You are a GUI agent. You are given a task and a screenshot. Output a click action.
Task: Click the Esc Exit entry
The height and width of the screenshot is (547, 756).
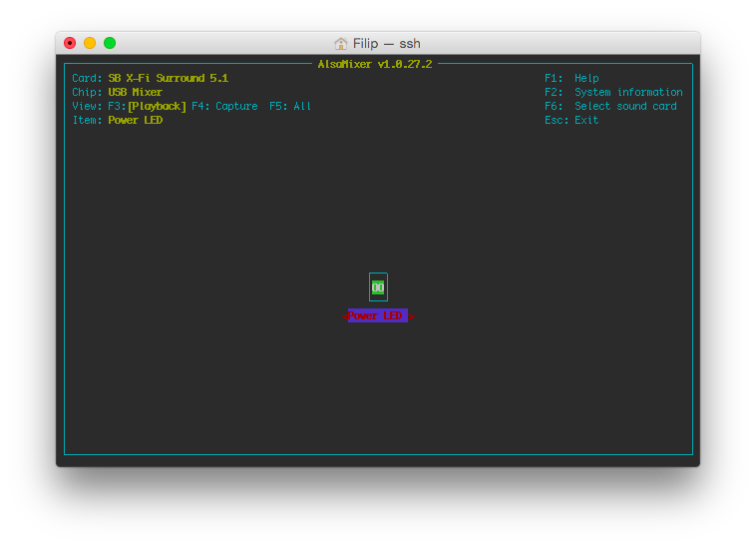571,120
